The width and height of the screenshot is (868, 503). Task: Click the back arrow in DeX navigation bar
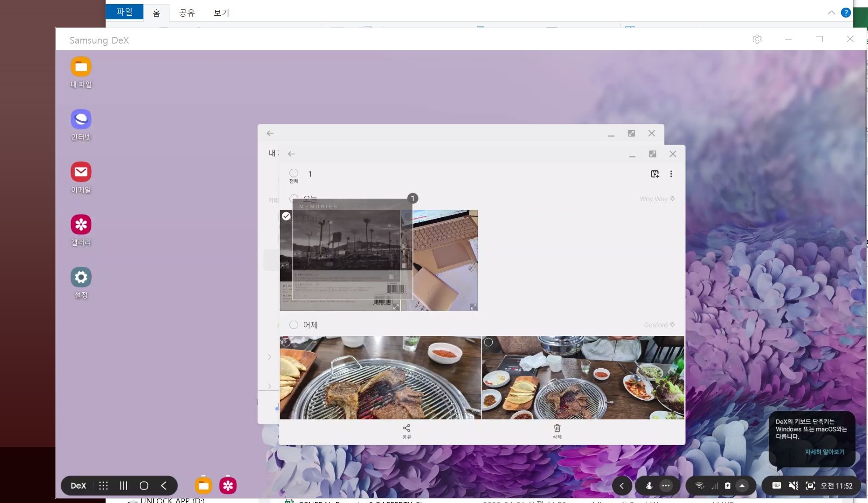coord(164,485)
